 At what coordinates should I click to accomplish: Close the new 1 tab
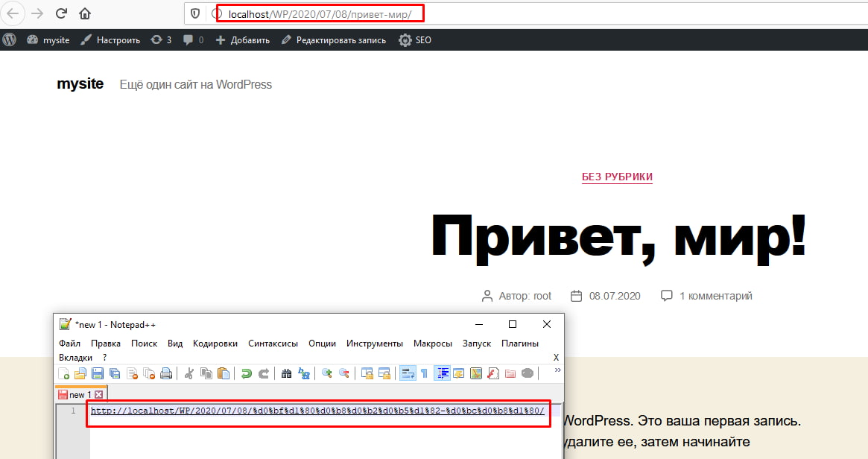coord(98,395)
